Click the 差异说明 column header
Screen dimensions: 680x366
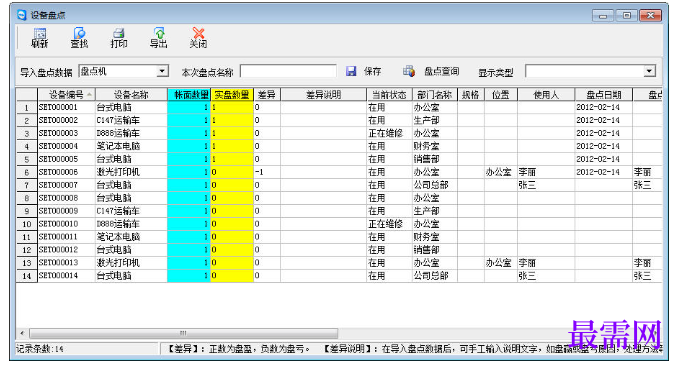324,95
